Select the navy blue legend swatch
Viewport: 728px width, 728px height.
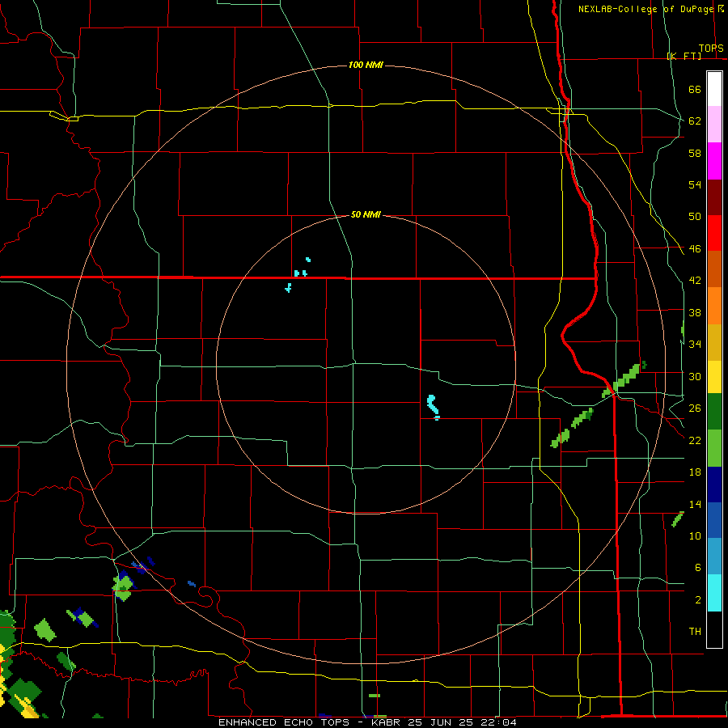714,485
